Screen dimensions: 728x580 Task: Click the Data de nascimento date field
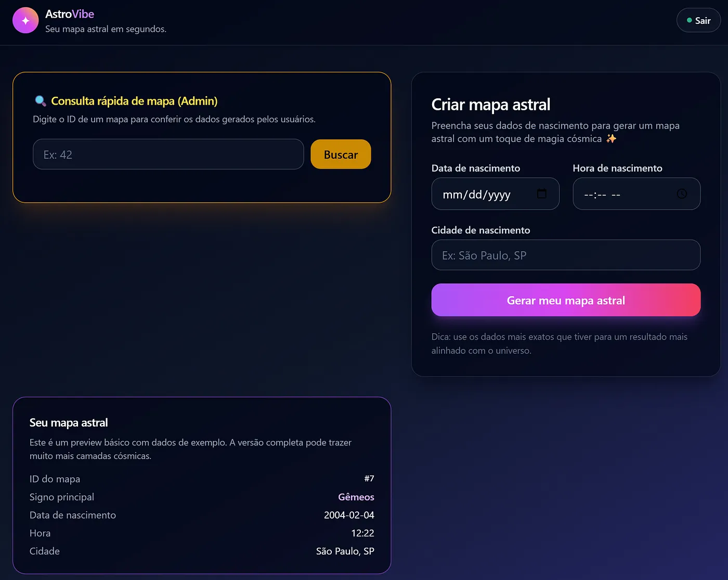pyautogui.click(x=484, y=194)
